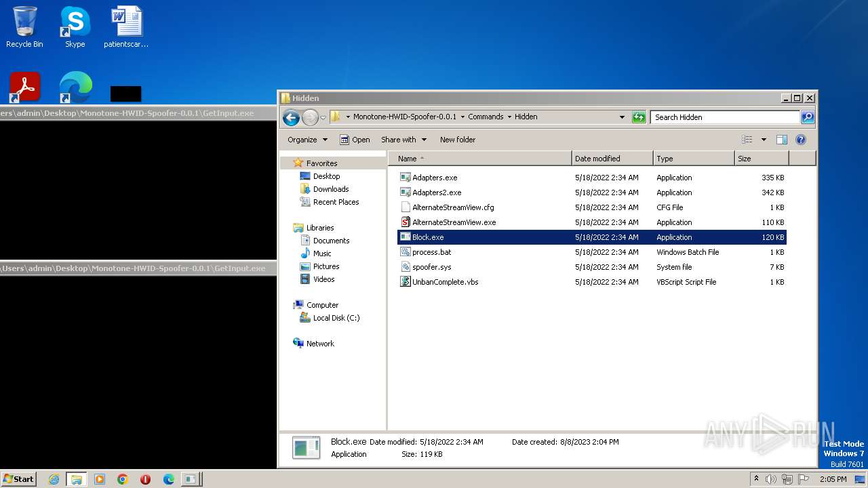Select the spoofer.sys file icon
The image size is (868, 488).
point(406,267)
